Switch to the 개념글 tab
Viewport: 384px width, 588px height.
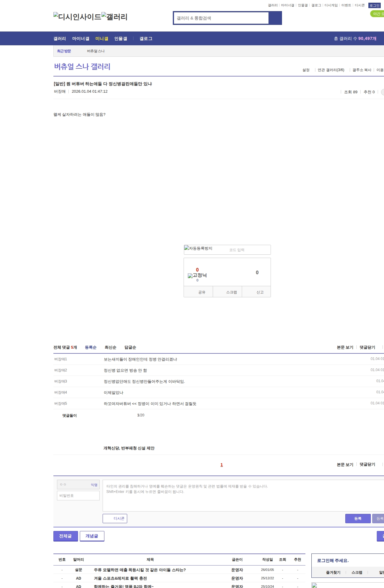click(x=92, y=536)
